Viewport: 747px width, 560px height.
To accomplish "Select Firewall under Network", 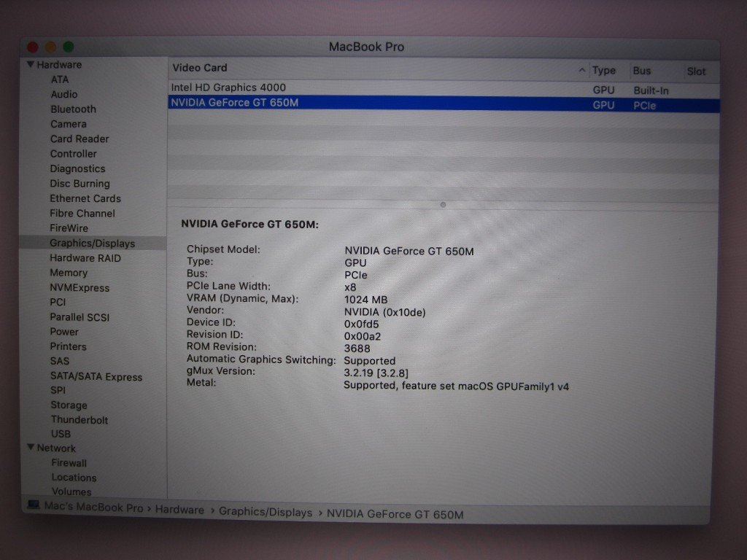I will [69, 463].
